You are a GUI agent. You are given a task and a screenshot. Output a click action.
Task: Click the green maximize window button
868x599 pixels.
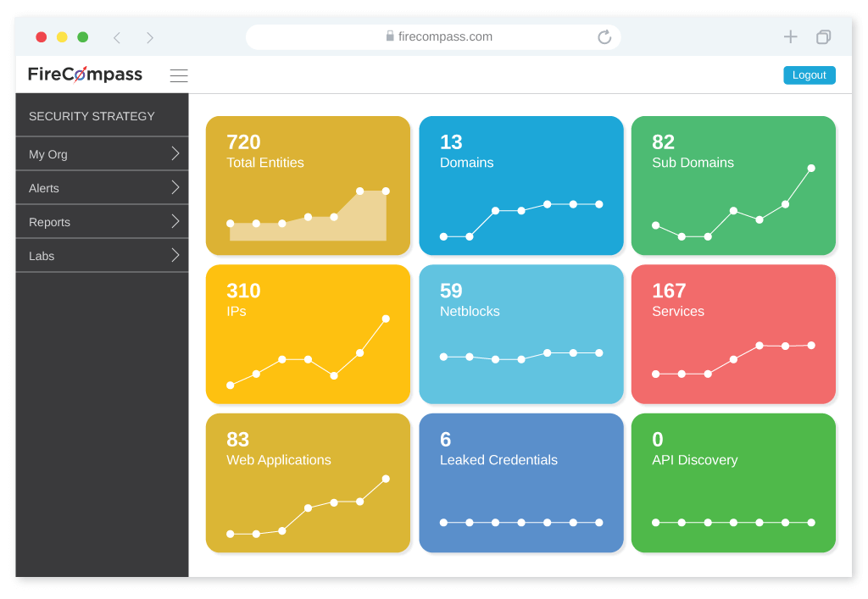click(x=83, y=37)
